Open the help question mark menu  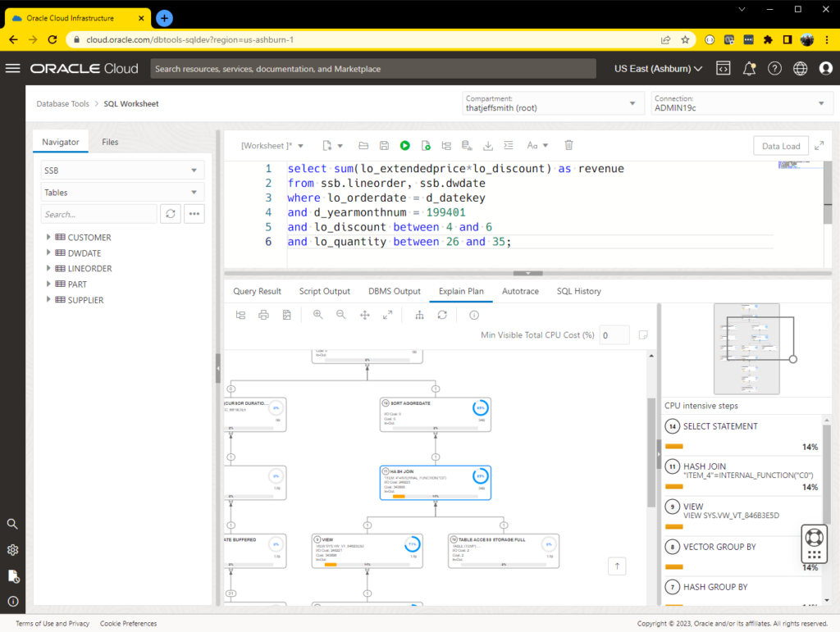(x=774, y=69)
